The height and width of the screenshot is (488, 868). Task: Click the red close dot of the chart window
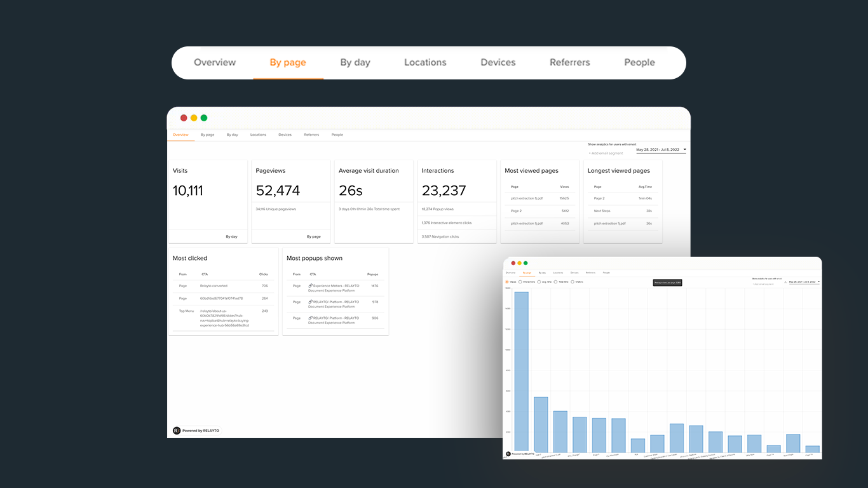tap(513, 263)
